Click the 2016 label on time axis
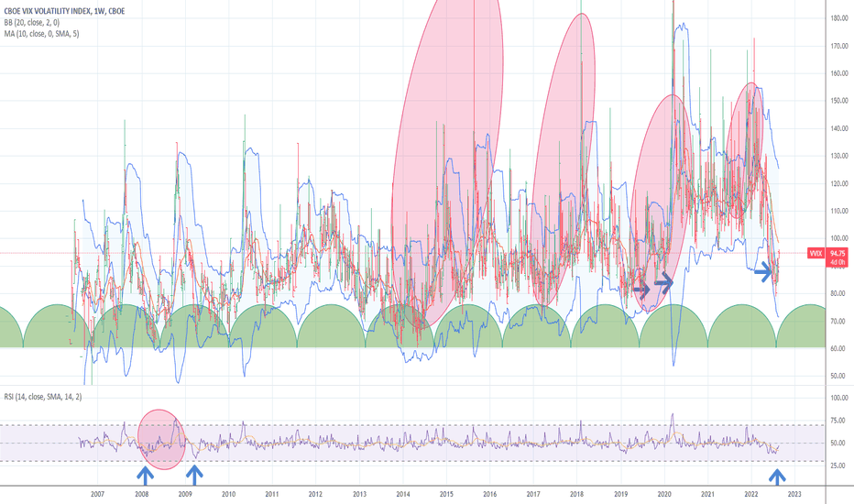The width and height of the screenshot is (854, 504). [489, 494]
